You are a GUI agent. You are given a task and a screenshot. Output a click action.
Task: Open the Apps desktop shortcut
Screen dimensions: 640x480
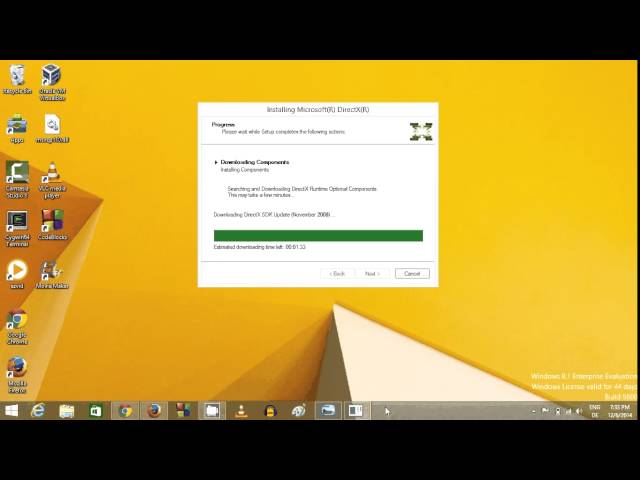[17, 129]
